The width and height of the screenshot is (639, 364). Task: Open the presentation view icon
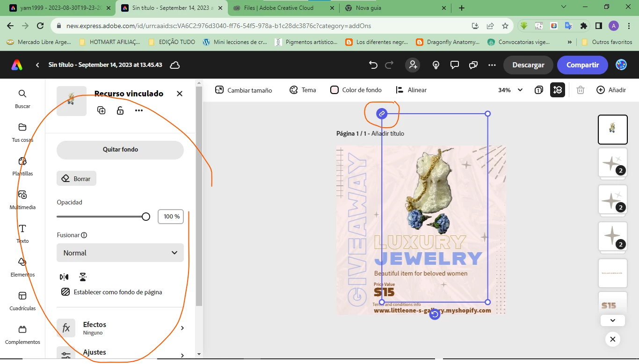pos(473,65)
